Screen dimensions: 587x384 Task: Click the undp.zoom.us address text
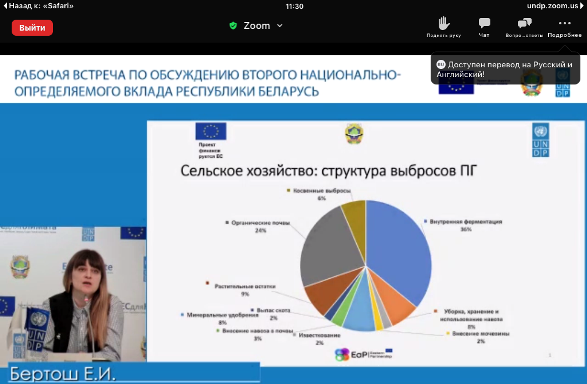553,6
